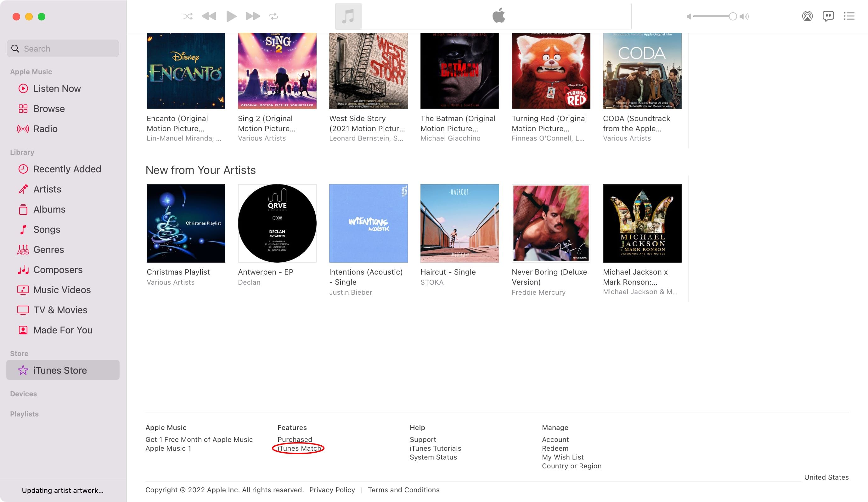Expand the Playlists sidebar section
The height and width of the screenshot is (502, 868).
25,414
